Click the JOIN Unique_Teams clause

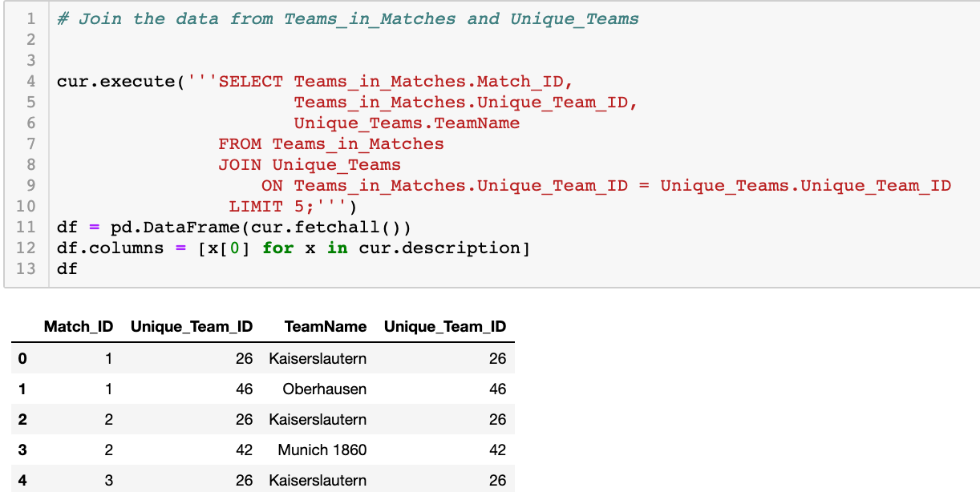308,164
